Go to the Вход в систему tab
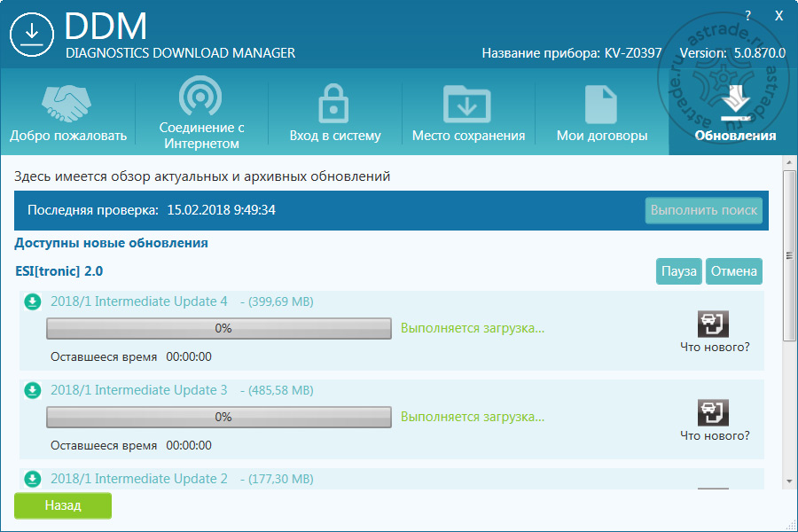Screen dimensions: 798x532 [x=335, y=113]
